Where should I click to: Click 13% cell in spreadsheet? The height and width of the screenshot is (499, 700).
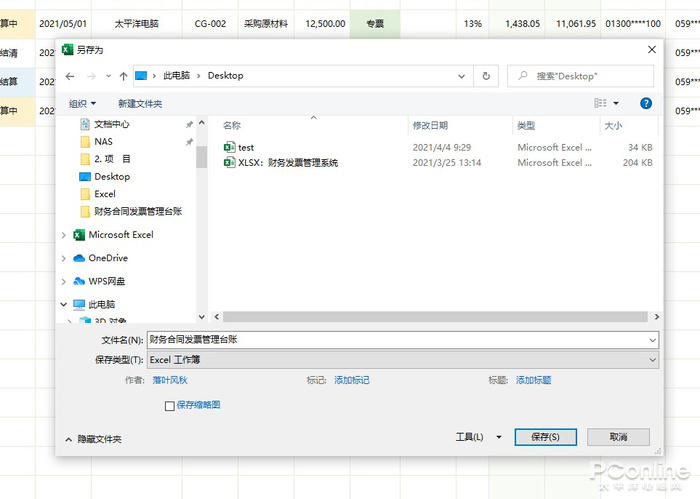tap(472, 24)
